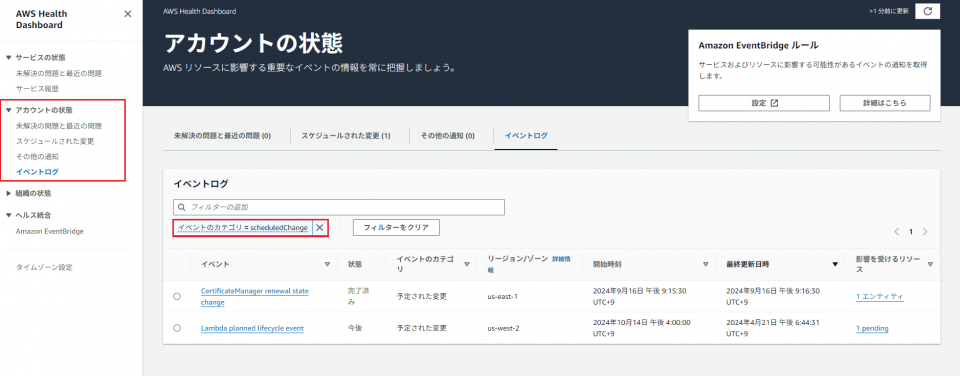The image size is (960, 376).
Task: Click the 今後 status cell
Action: (x=354, y=328)
